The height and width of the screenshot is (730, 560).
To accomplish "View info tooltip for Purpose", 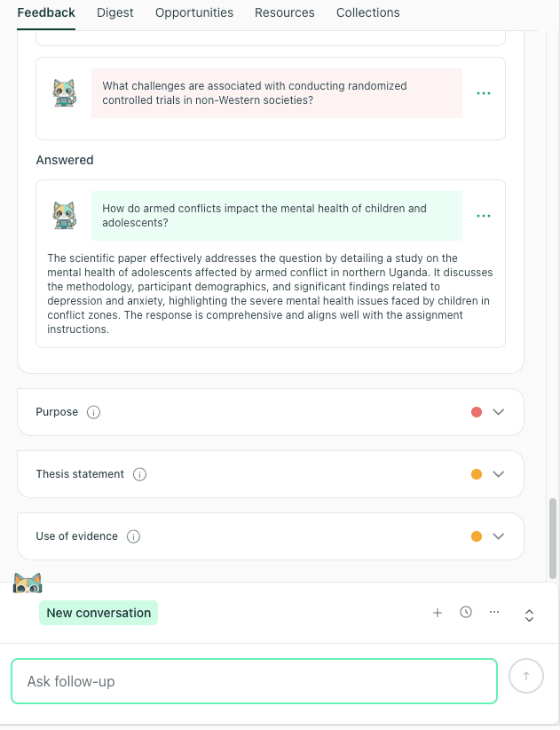I will click(95, 412).
